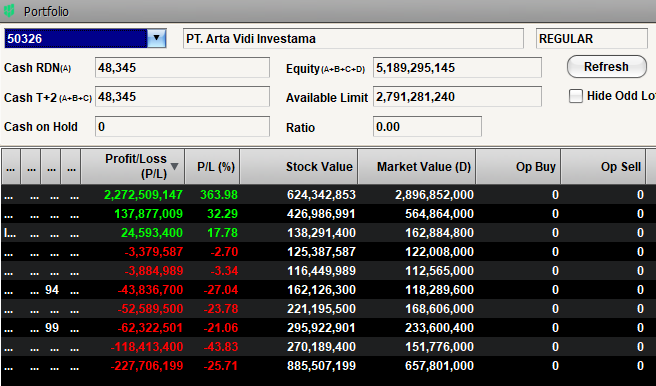Image resolution: width=656 pixels, height=386 pixels.
Task: Sort by the P/L (%) column header
Action: (212, 166)
